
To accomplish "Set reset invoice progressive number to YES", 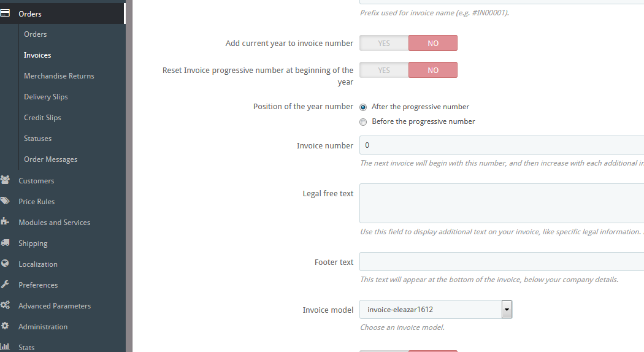I will tap(384, 70).
